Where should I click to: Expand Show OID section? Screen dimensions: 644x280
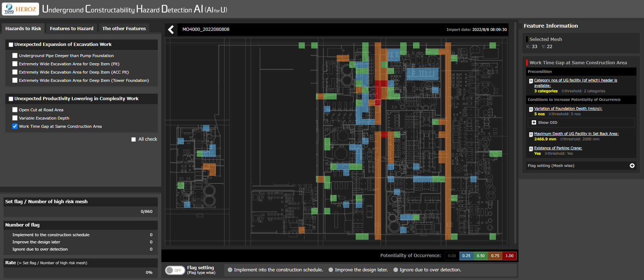(x=534, y=123)
